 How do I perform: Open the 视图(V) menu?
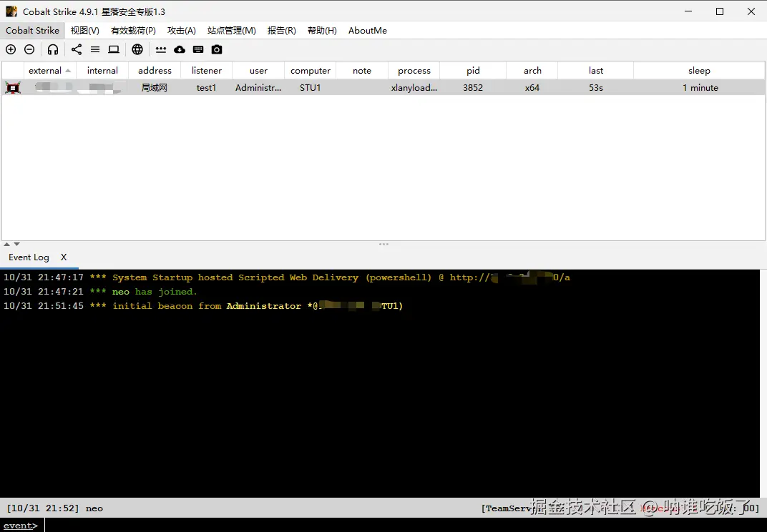pos(84,30)
